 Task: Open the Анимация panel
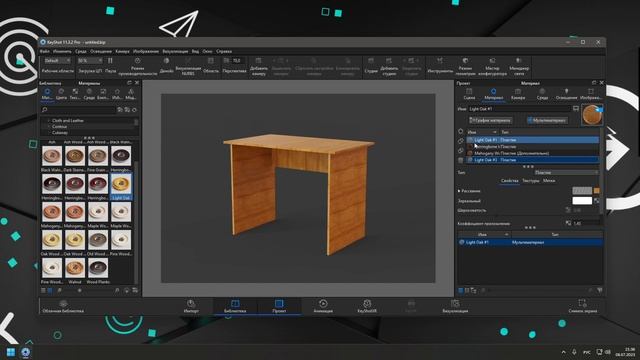coord(323,306)
